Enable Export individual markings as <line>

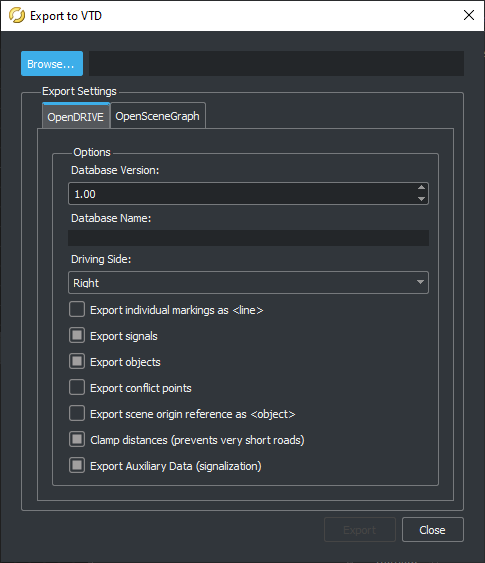point(77,310)
